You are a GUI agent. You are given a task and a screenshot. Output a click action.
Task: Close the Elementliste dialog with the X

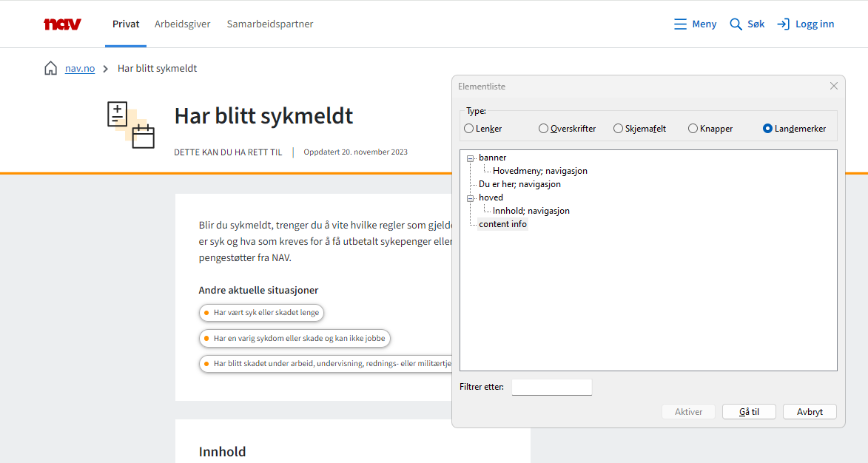833,85
